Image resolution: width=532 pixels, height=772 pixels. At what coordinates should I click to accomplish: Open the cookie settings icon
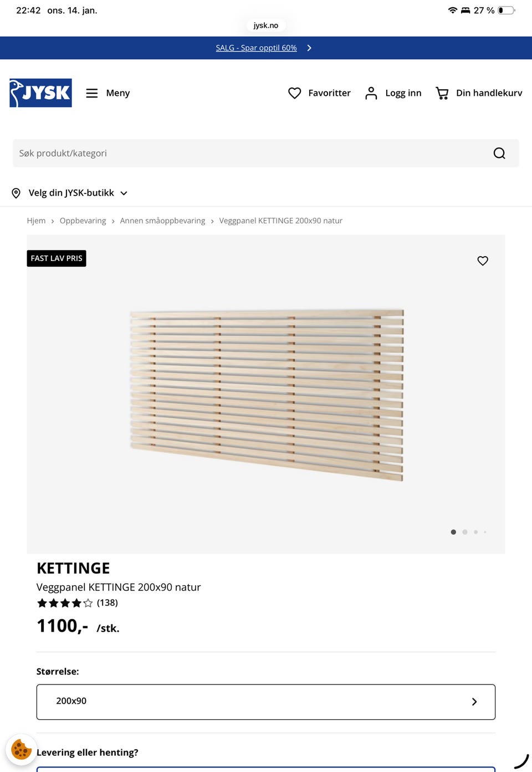pos(21,749)
